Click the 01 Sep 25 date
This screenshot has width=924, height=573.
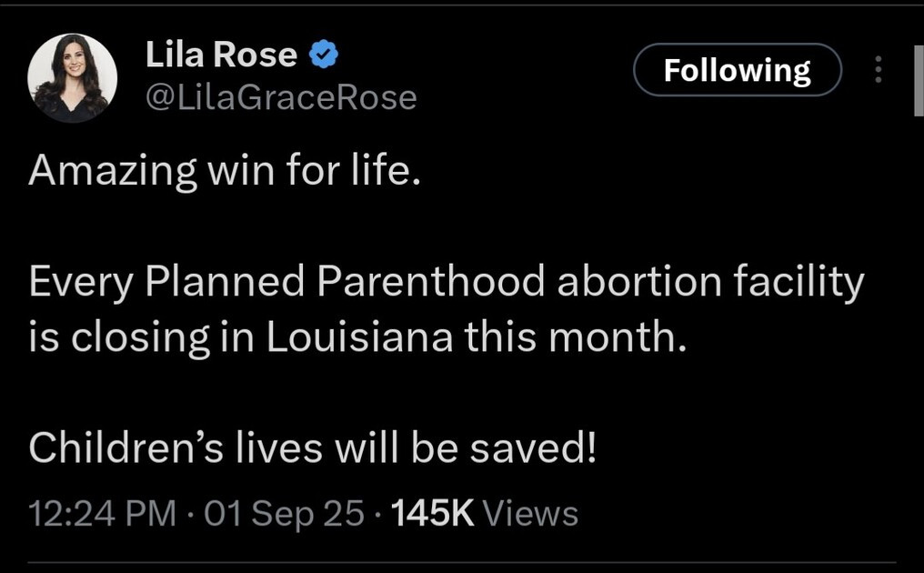pos(284,514)
